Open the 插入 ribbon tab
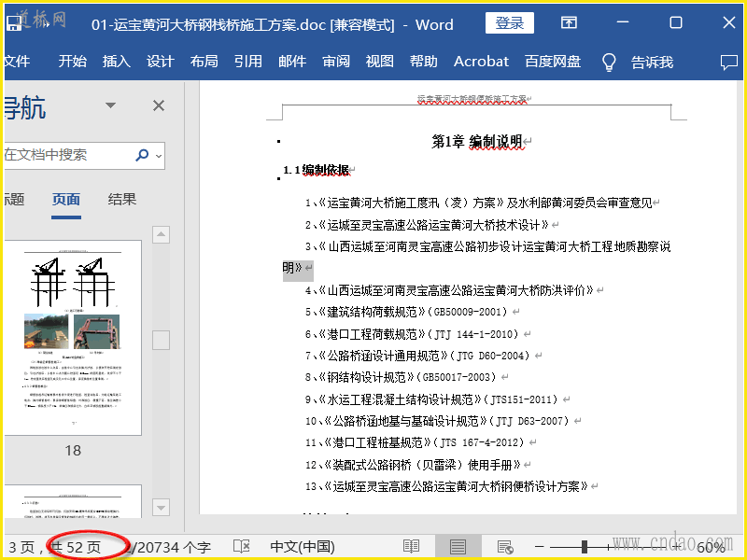 point(117,62)
